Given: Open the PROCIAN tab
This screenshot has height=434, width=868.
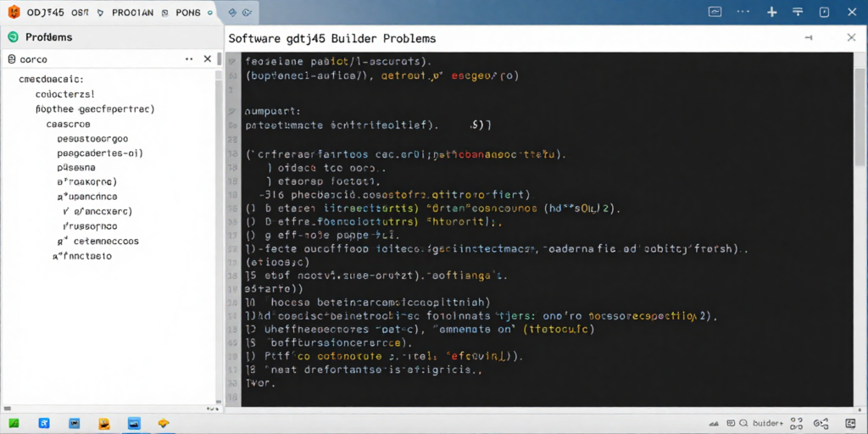Looking at the screenshot, I should point(132,13).
